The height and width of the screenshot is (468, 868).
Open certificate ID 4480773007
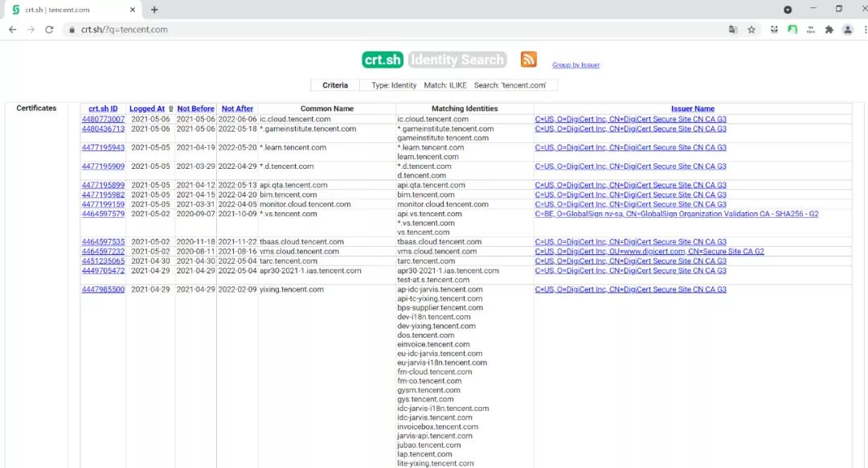coord(103,119)
